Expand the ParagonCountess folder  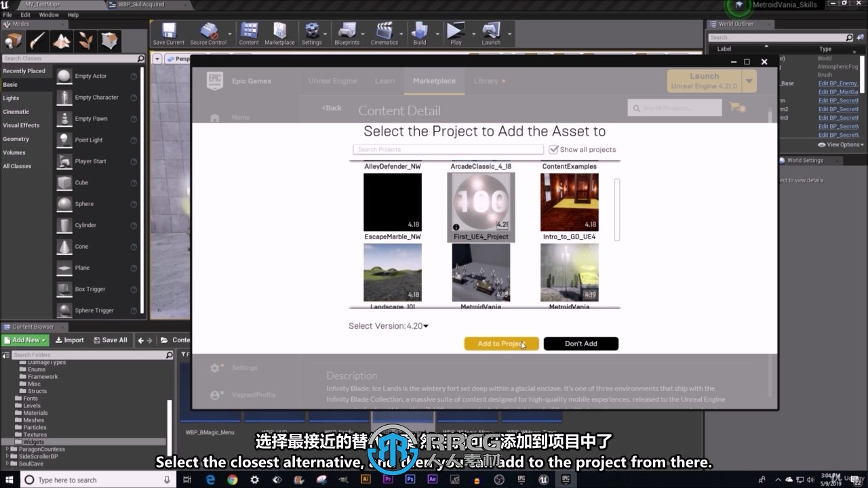7,449
